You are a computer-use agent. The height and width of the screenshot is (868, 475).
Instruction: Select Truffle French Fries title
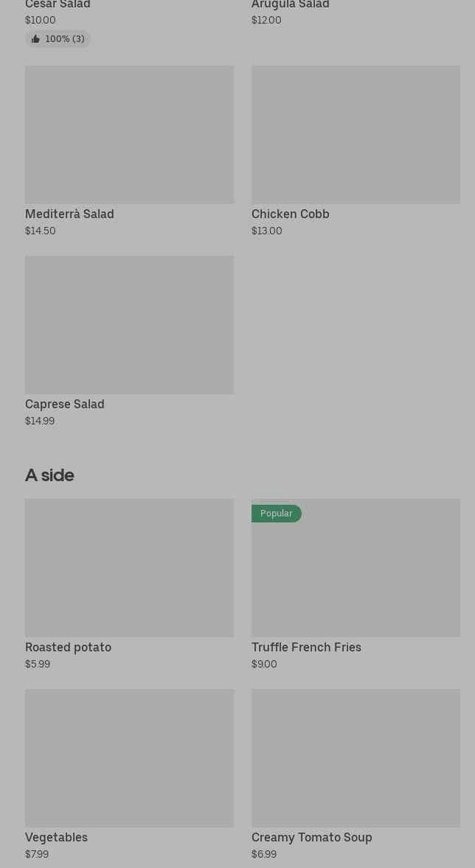click(x=306, y=648)
